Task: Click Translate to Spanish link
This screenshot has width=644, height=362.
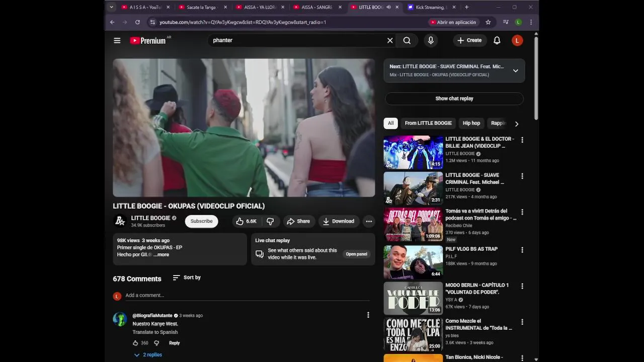Action: pyautogui.click(x=155, y=332)
